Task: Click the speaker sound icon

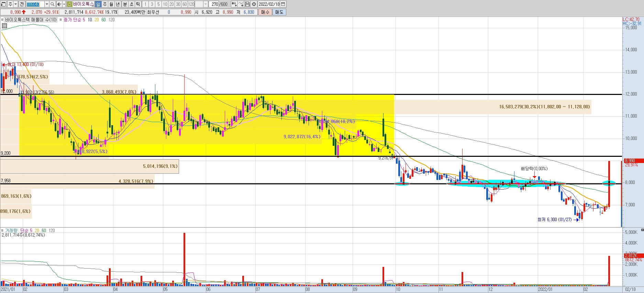Action: [59, 4]
